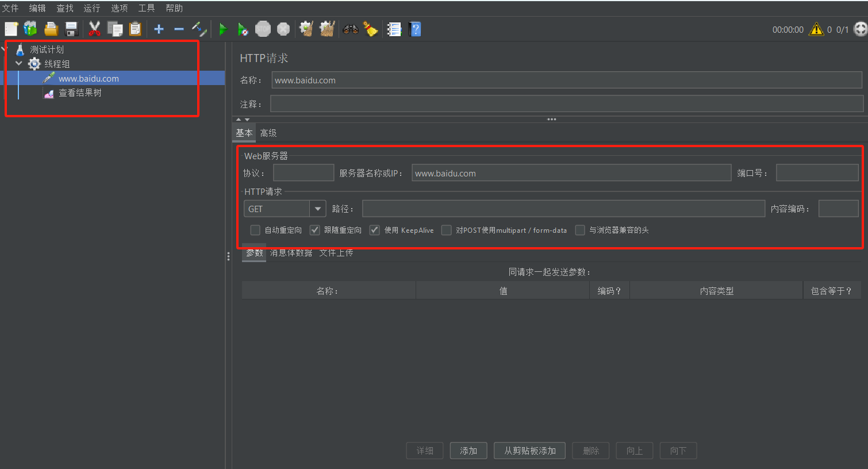Click the 注释 comment input field
The image size is (868, 469).
pos(567,104)
